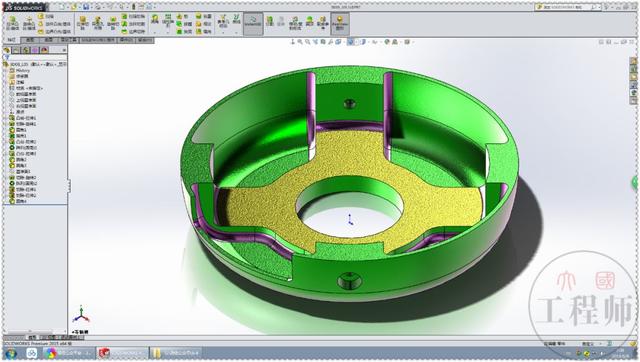Toggle the highlighted PhotoView 360 ribbon button
Image resolution: width=640 pixels, height=362 pixels.
(340, 23)
